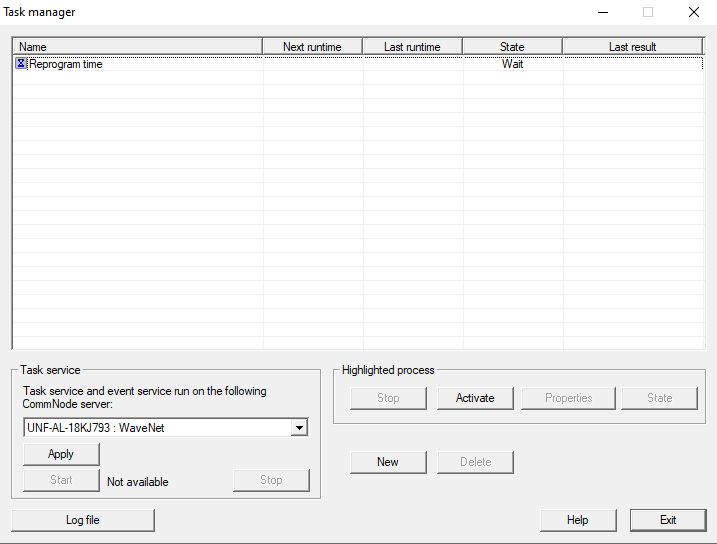Click the Next runtime column header
Screen dimensions: 717x544
(x=312, y=47)
